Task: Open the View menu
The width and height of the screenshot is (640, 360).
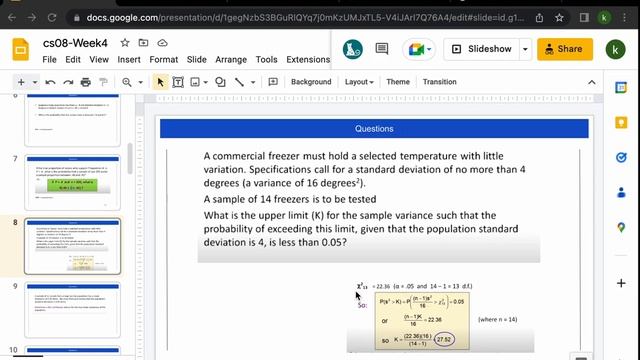Action: pos(99,60)
